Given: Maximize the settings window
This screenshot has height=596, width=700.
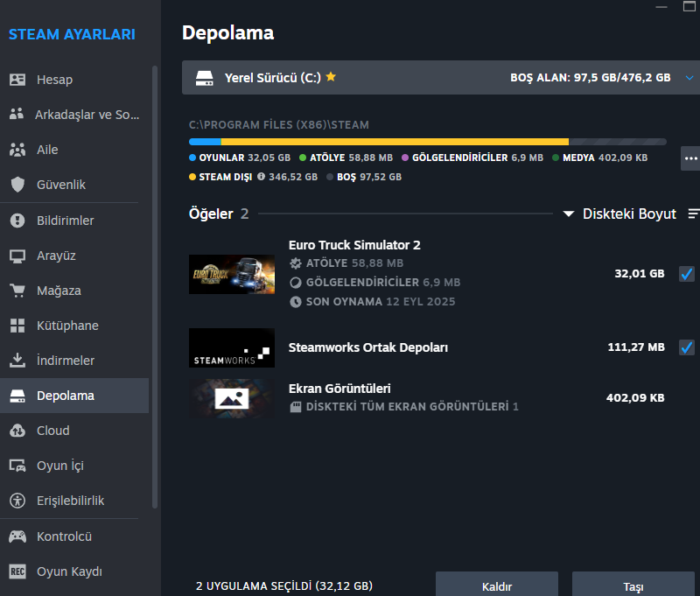Looking at the screenshot, I should coord(689,6).
